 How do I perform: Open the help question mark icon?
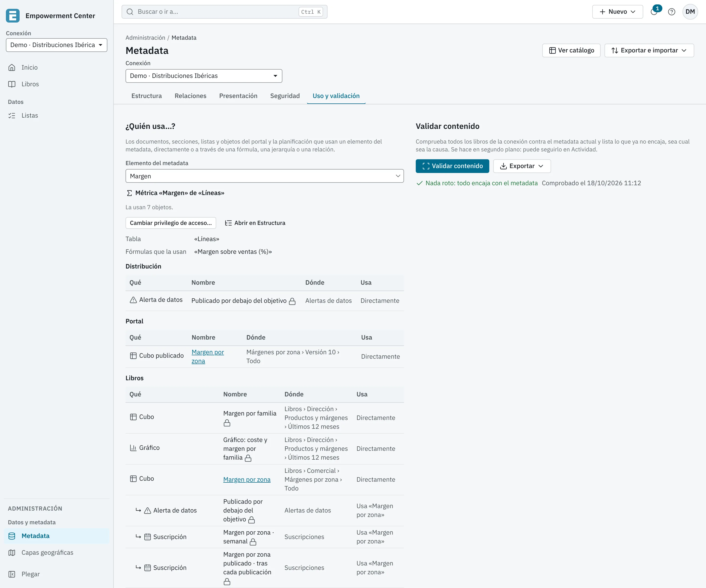point(672,12)
